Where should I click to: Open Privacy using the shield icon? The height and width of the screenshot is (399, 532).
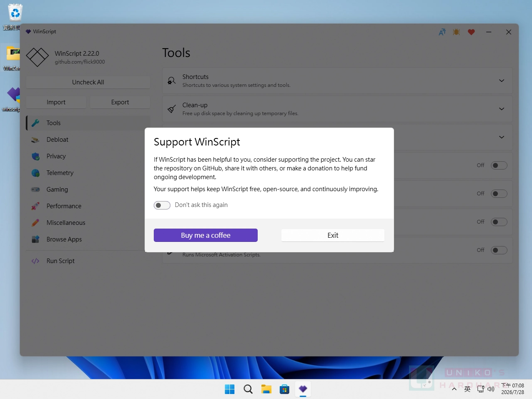pos(35,156)
